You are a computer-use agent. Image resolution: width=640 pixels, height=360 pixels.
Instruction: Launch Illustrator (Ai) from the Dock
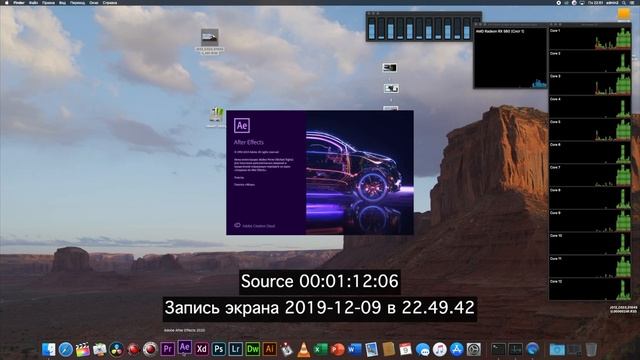click(269, 349)
